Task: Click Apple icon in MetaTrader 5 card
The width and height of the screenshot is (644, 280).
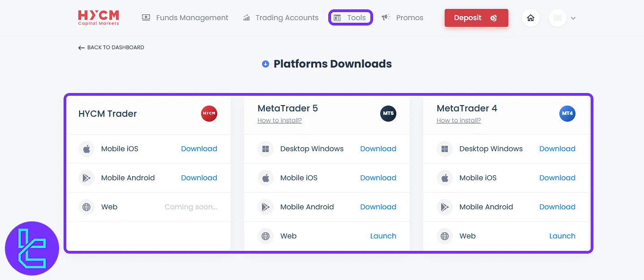Action: tap(266, 178)
